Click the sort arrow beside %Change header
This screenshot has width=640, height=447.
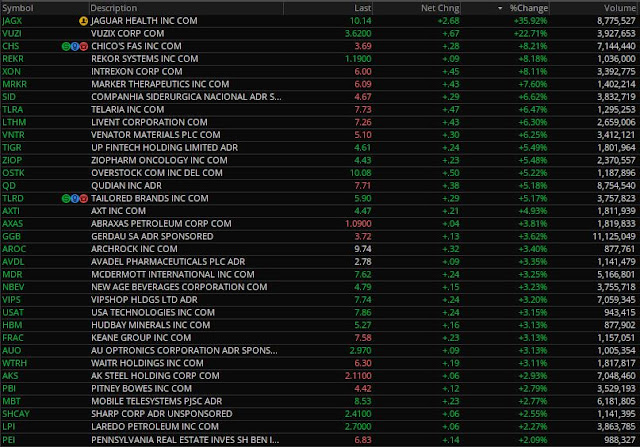tap(500, 8)
